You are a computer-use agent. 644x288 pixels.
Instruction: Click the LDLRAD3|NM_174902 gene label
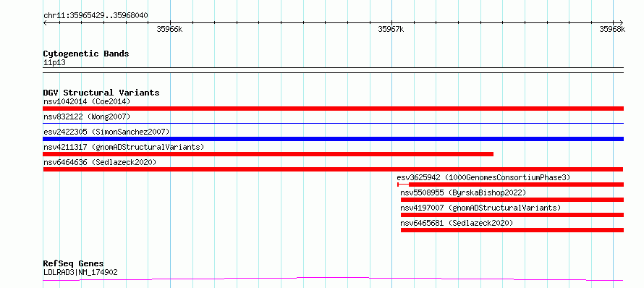[x=80, y=272]
